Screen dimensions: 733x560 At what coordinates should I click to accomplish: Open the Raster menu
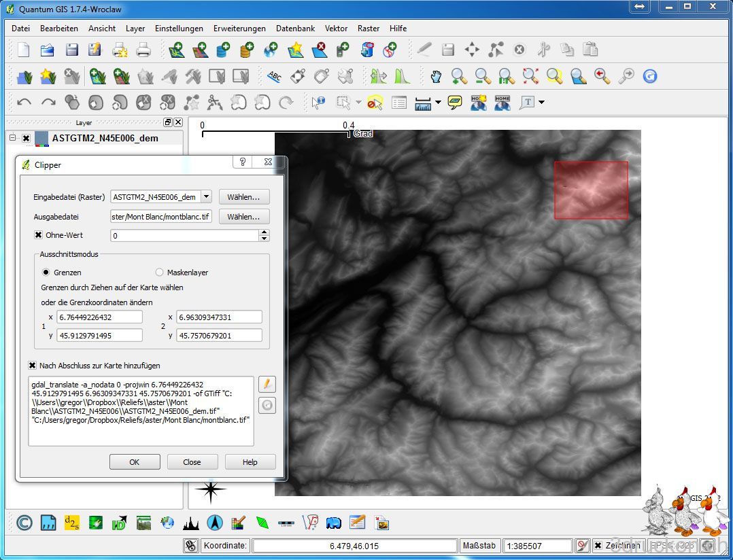369,29
